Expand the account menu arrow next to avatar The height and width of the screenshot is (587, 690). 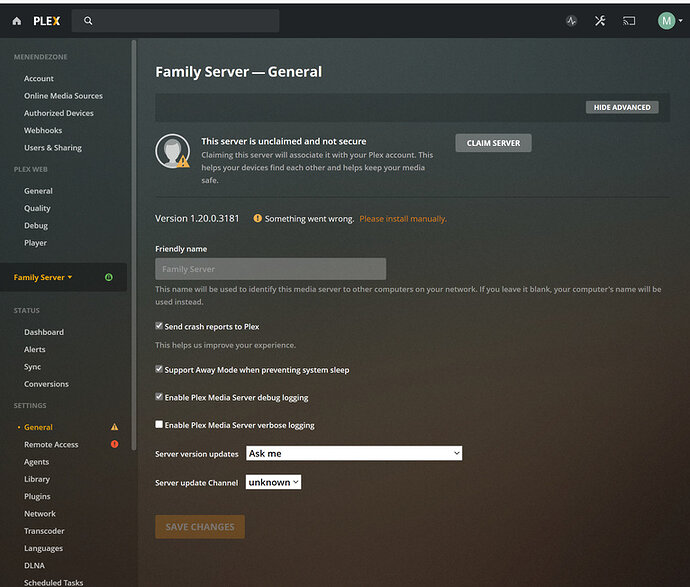tap(681, 21)
